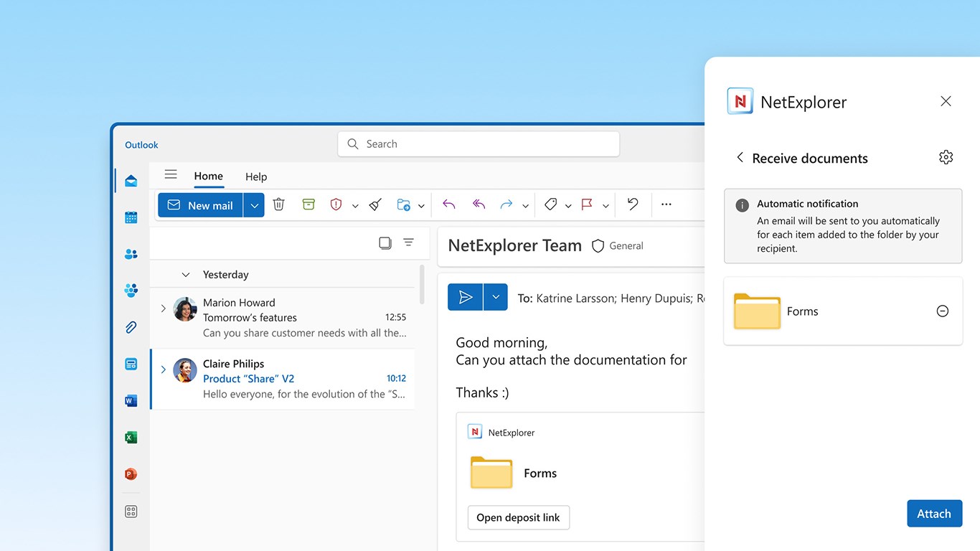Toggle the hamburger navigation menu
Viewport: 980px width, 551px height.
(171, 174)
